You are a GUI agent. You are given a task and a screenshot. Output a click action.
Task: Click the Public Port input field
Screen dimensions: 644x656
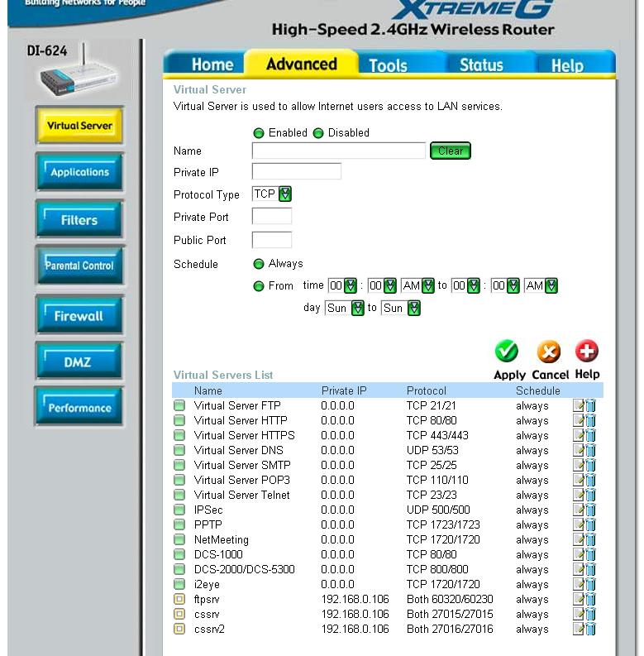coord(272,240)
